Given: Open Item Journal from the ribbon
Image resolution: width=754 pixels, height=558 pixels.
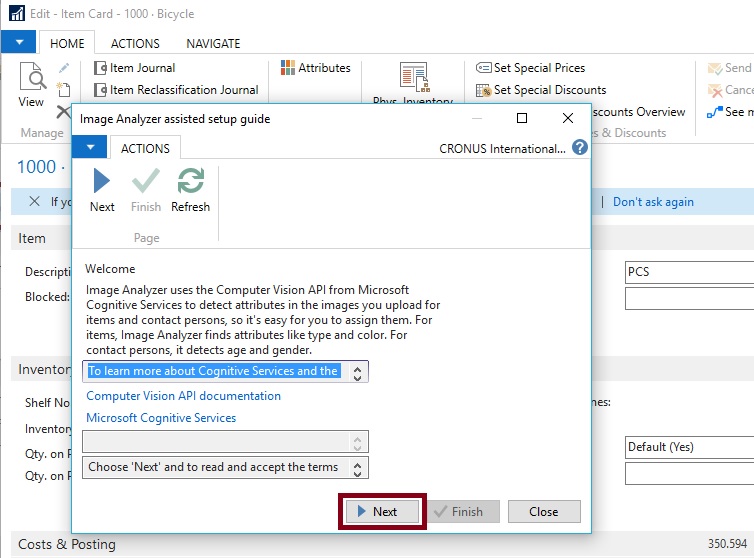Looking at the screenshot, I should 142,68.
